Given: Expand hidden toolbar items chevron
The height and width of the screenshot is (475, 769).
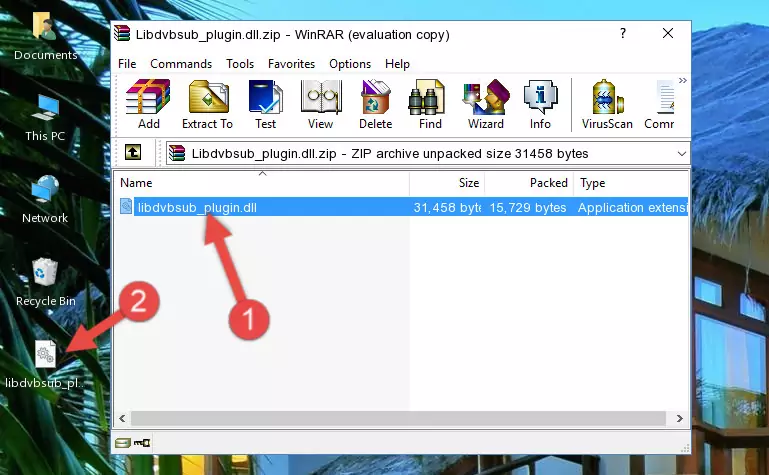Looking at the screenshot, I should 683,80.
